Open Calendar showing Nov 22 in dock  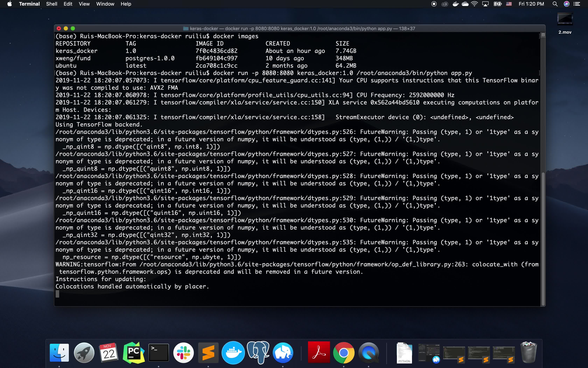109,353
